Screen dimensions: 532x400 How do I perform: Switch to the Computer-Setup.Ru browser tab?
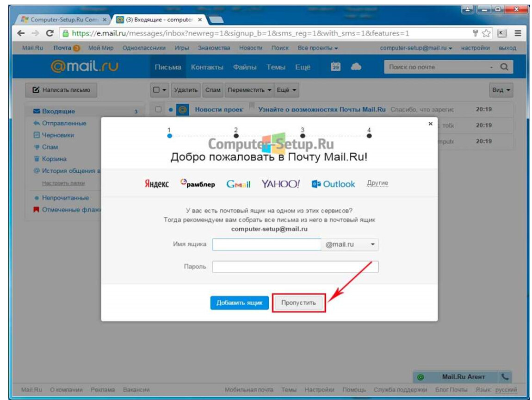coord(64,20)
